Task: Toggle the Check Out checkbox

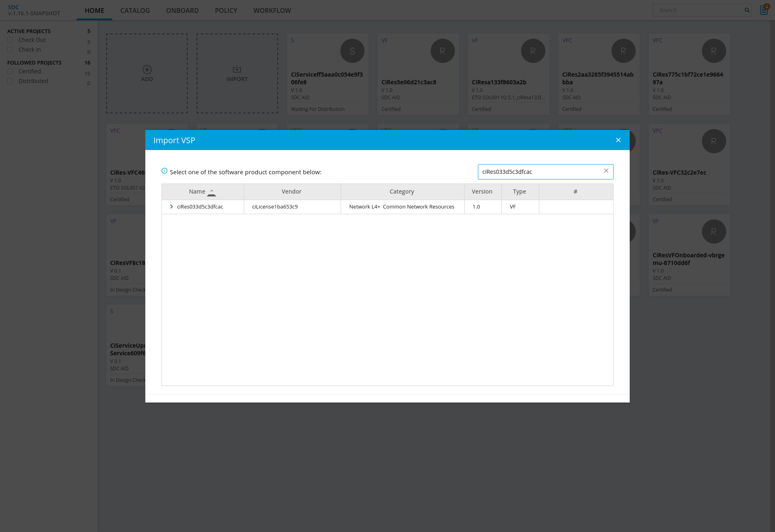Action: click(x=10, y=40)
